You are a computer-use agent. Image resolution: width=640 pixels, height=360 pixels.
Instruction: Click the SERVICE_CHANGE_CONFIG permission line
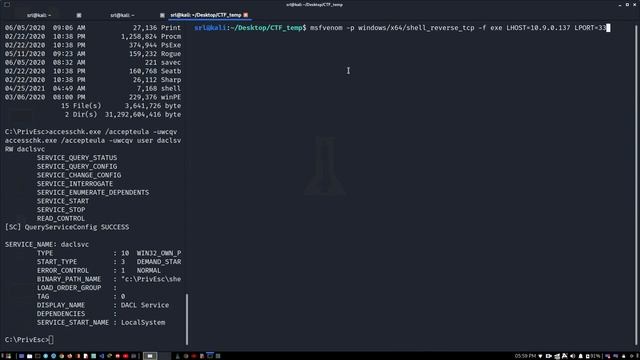79,175
